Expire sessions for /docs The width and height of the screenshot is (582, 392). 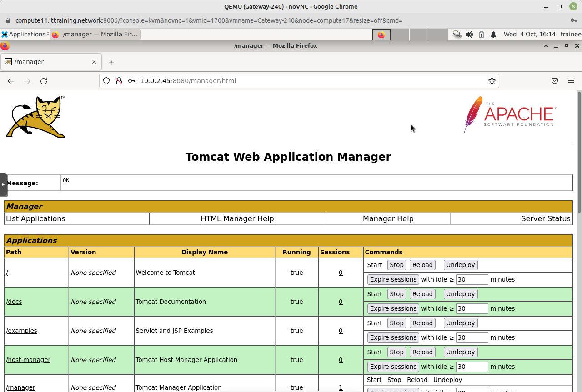pyautogui.click(x=393, y=308)
